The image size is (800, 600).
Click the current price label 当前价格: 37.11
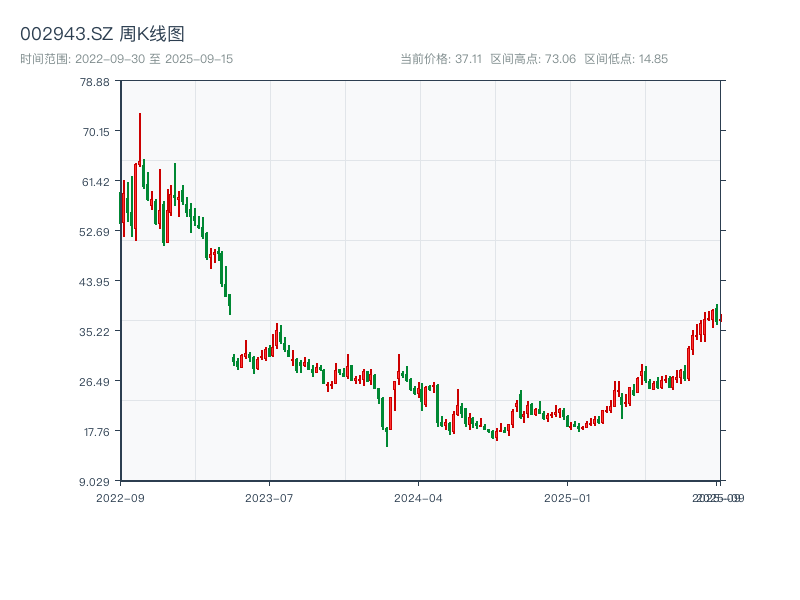pyautogui.click(x=441, y=59)
